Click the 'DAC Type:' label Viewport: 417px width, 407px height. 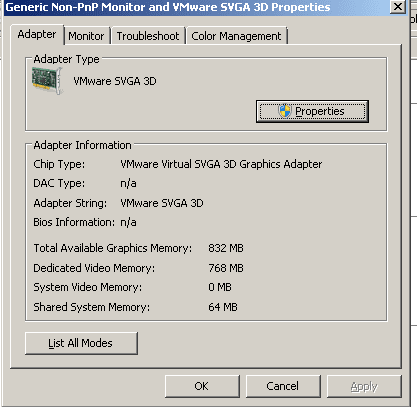point(59,183)
